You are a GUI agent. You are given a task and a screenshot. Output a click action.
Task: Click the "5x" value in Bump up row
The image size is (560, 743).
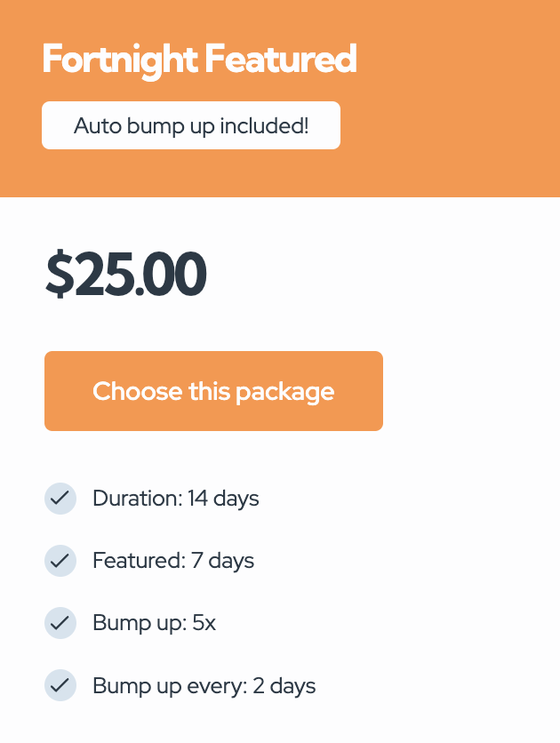click(204, 623)
